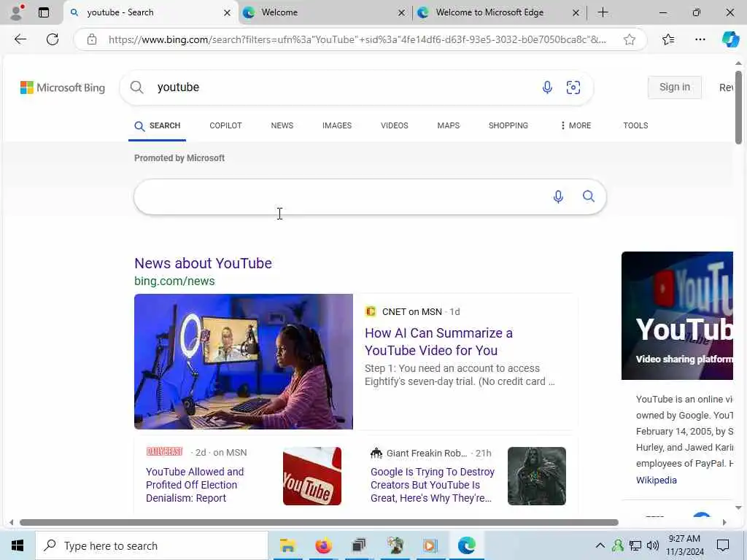Open the volume speaker tray icon
The image size is (747, 560).
tap(653, 545)
